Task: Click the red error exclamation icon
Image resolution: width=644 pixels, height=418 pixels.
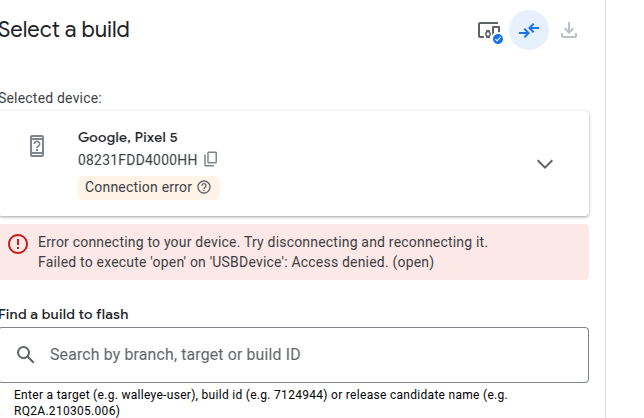Action: (18, 243)
